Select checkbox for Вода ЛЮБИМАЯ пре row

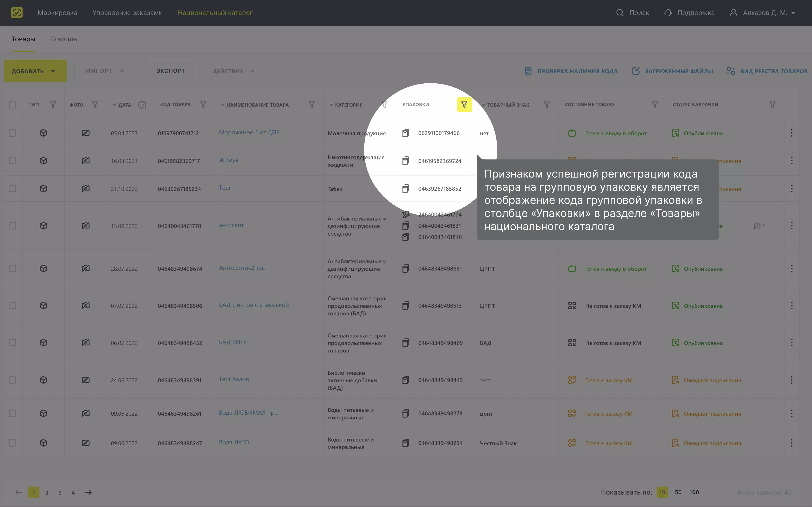pyautogui.click(x=12, y=413)
